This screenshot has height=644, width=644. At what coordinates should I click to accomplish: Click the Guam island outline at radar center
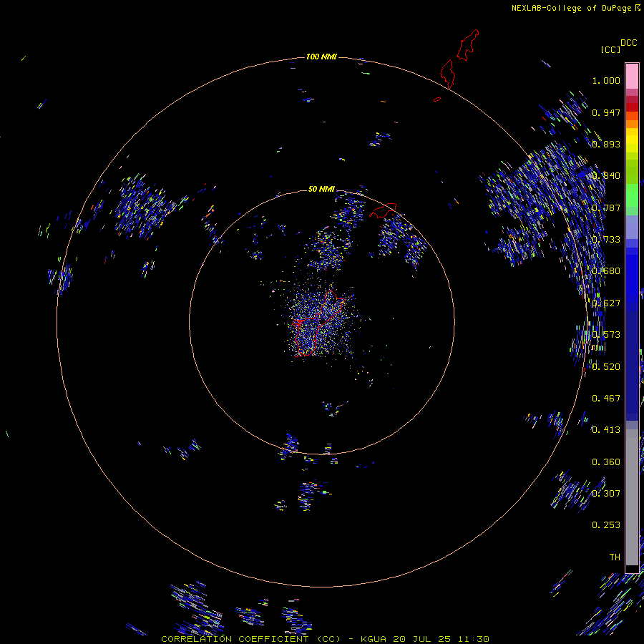click(x=318, y=323)
